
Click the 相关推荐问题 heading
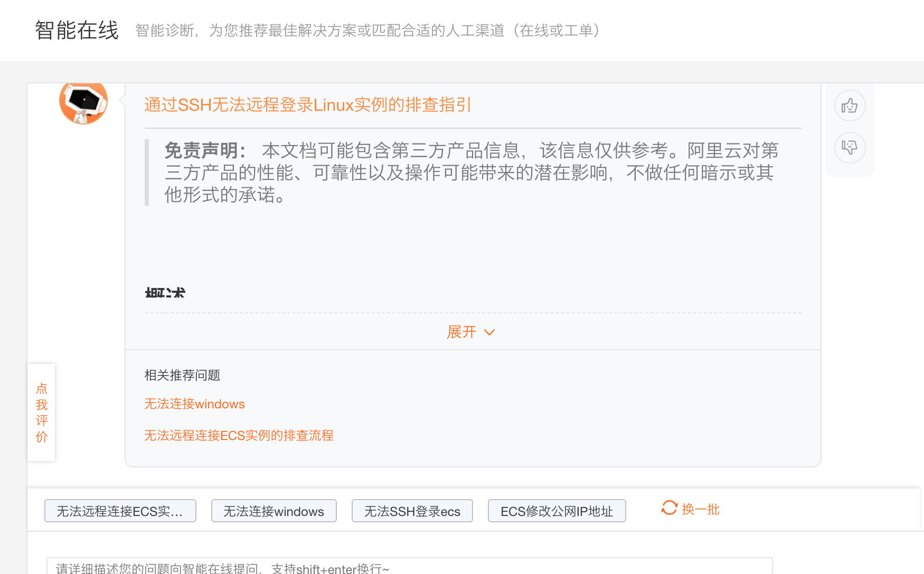click(182, 375)
